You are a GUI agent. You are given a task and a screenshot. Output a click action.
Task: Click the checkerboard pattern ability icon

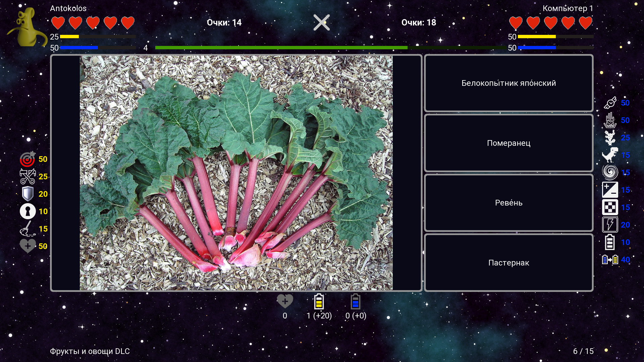pyautogui.click(x=610, y=207)
